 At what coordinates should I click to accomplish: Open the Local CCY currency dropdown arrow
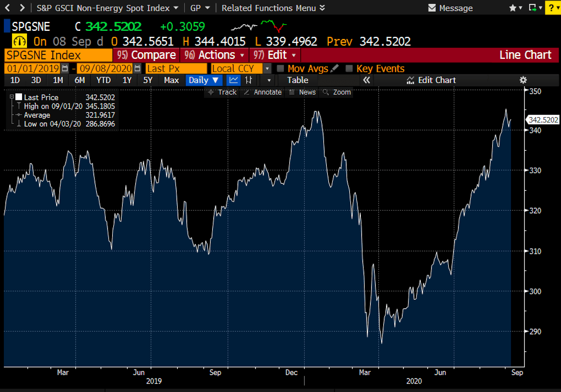click(267, 68)
